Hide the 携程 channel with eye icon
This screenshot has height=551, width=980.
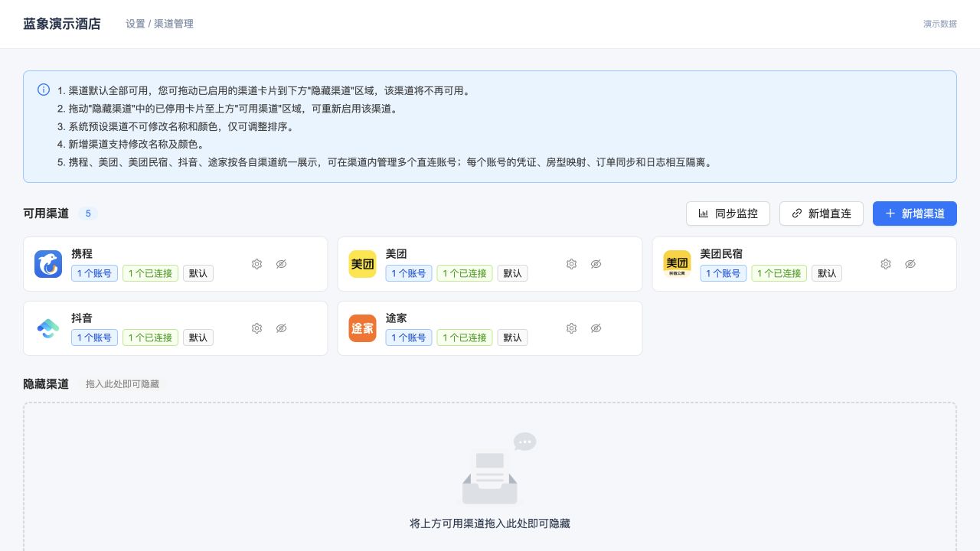(x=282, y=264)
